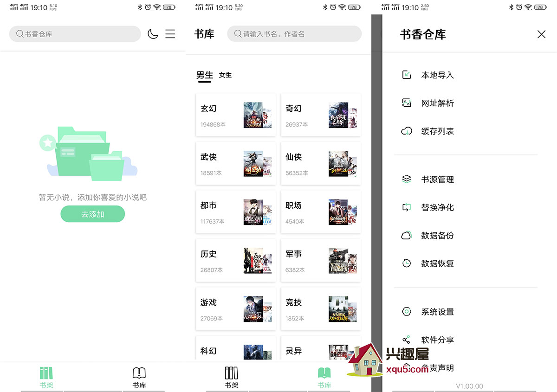Click the 194868本 count text
The width and height of the screenshot is (557, 392).
[214, 125]
